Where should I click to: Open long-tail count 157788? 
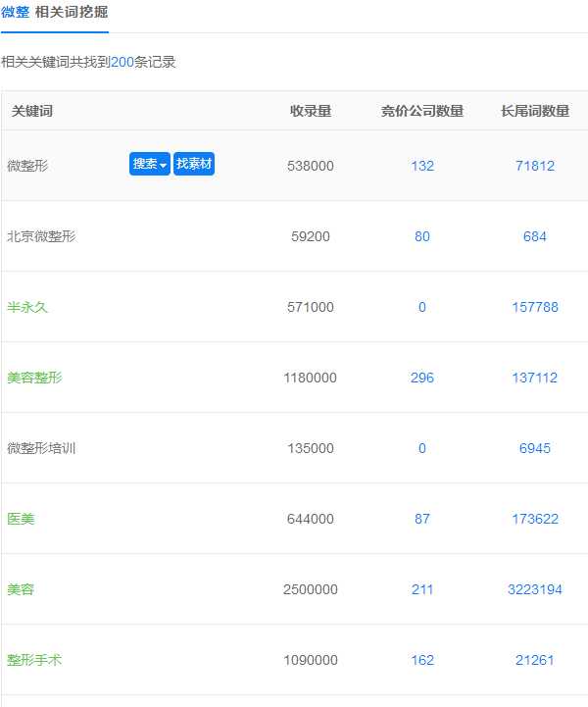point(535,307)
